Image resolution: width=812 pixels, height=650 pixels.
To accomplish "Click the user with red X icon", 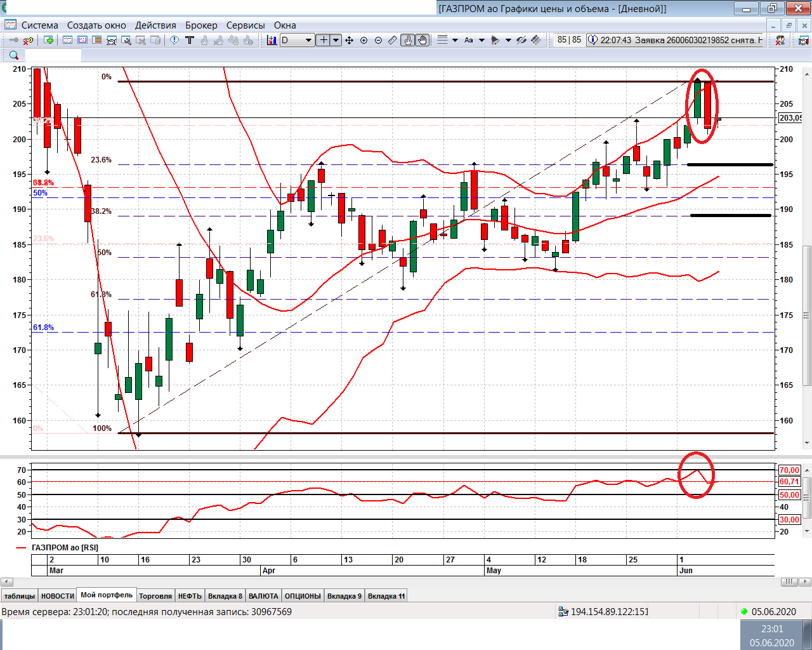I will [x=780, y=40].
